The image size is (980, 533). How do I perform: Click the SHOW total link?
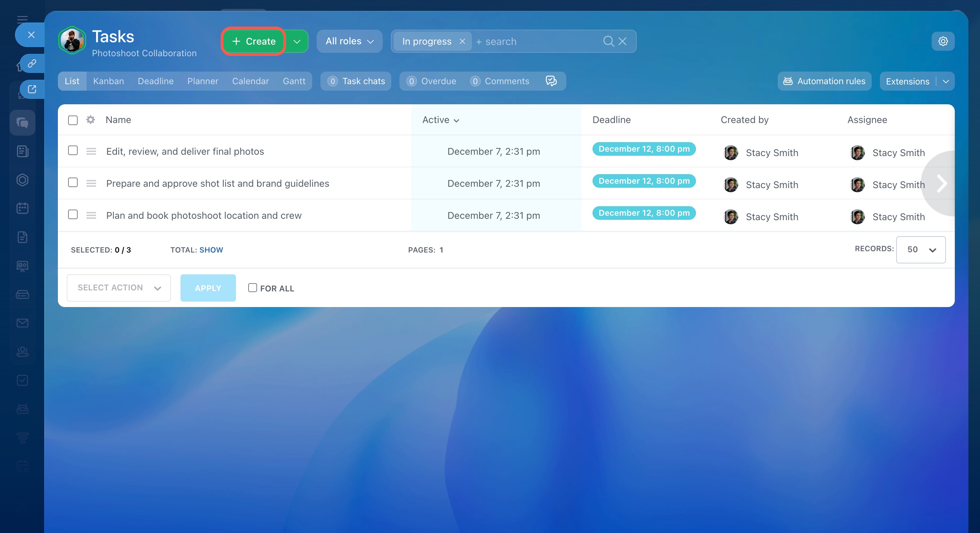(x=211, y=250)
